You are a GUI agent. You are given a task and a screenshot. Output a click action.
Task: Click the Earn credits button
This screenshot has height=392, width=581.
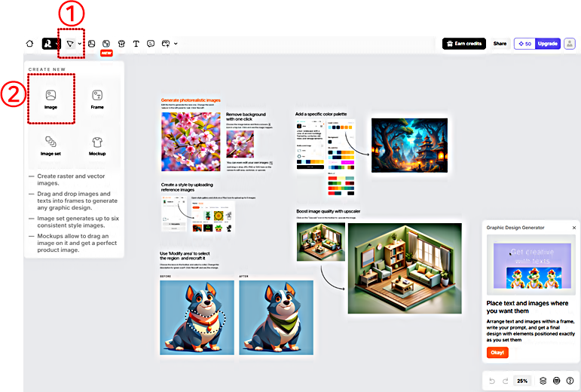tap(464, 44)
